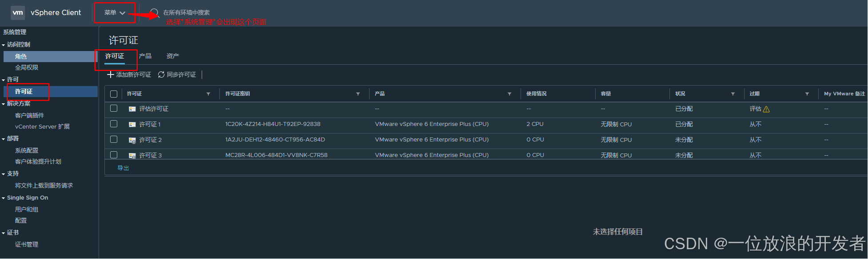This screenshot has width=868, height=259.
Task: Click the license icon beside 许可证 3
Action: point(132,156)
